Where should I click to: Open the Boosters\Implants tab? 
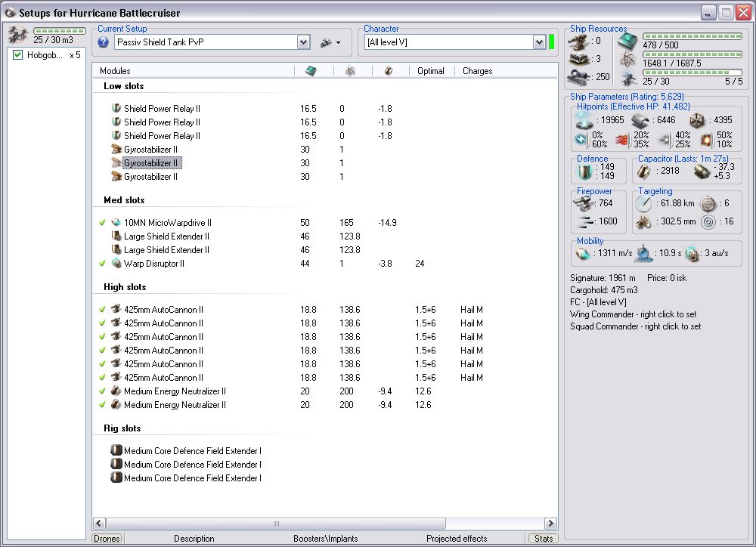click(325, 539)
